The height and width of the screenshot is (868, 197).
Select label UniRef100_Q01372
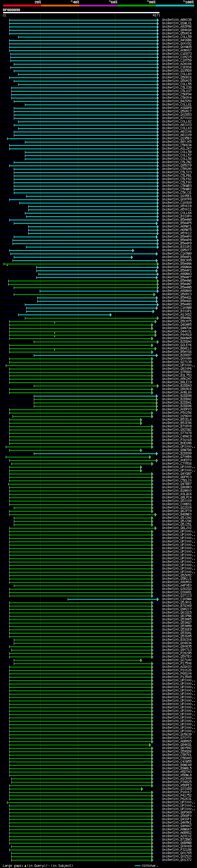[177, 860]
